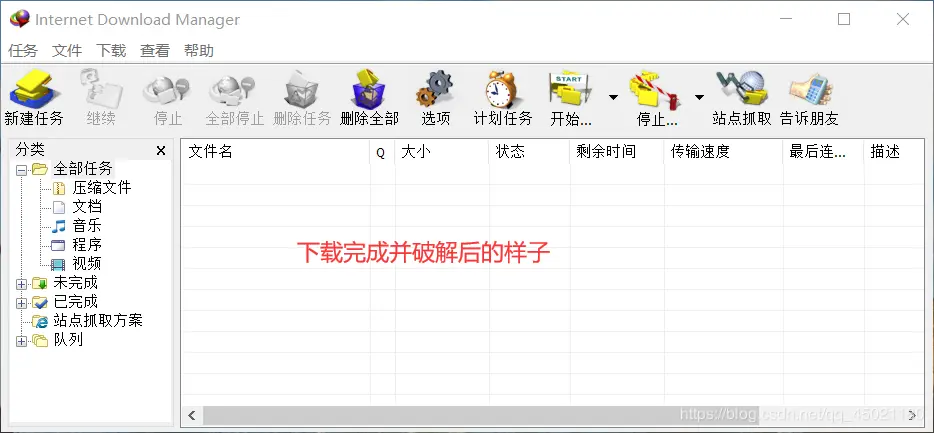Select the 队列 folder

coord(68,340)
